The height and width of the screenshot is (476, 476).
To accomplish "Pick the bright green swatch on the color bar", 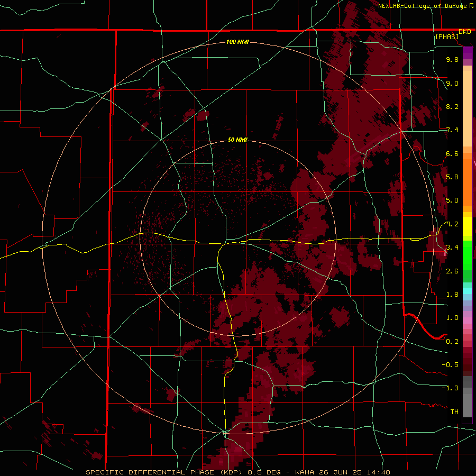I will click(467, 255).
